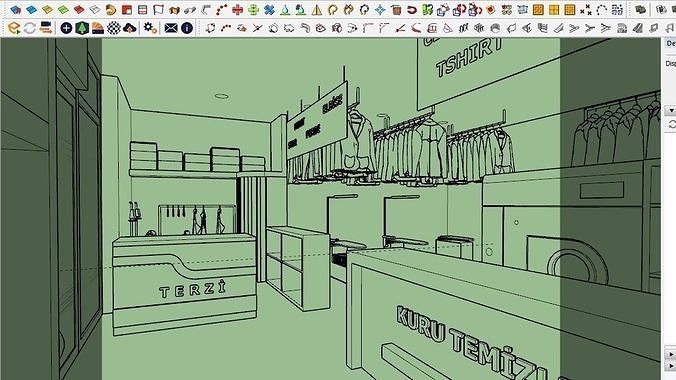Click the blue X cross icon
Viewport: 676px width, 380px height.
point(269,9)
